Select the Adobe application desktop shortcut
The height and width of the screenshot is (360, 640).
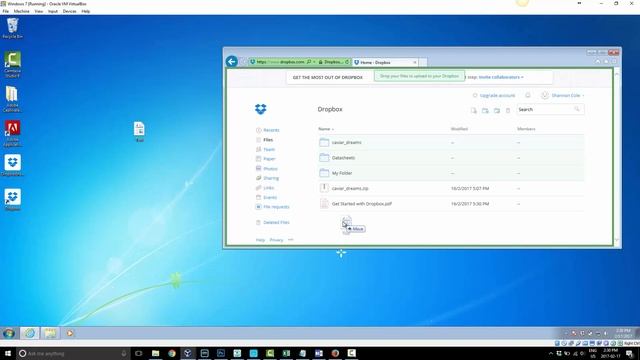coord(13,133)
